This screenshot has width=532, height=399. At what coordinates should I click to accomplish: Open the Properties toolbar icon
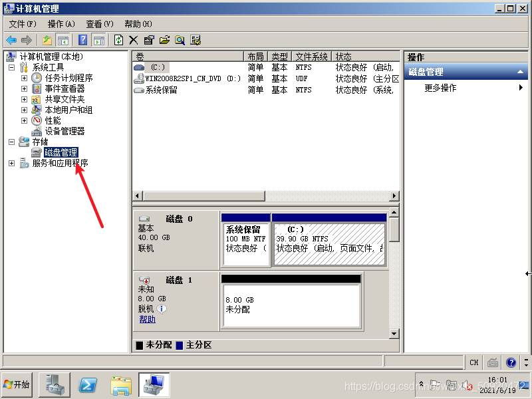coord(149,40)
